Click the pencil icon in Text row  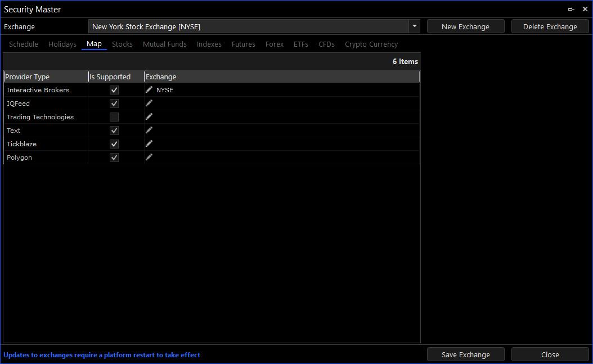pos(149,130)
